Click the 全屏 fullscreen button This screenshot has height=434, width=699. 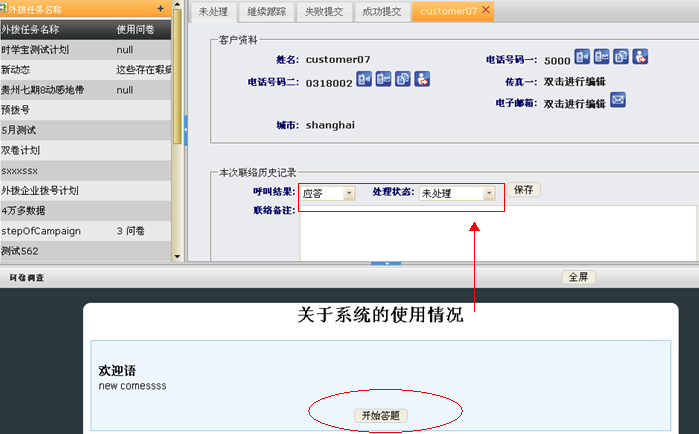(577, 277)
